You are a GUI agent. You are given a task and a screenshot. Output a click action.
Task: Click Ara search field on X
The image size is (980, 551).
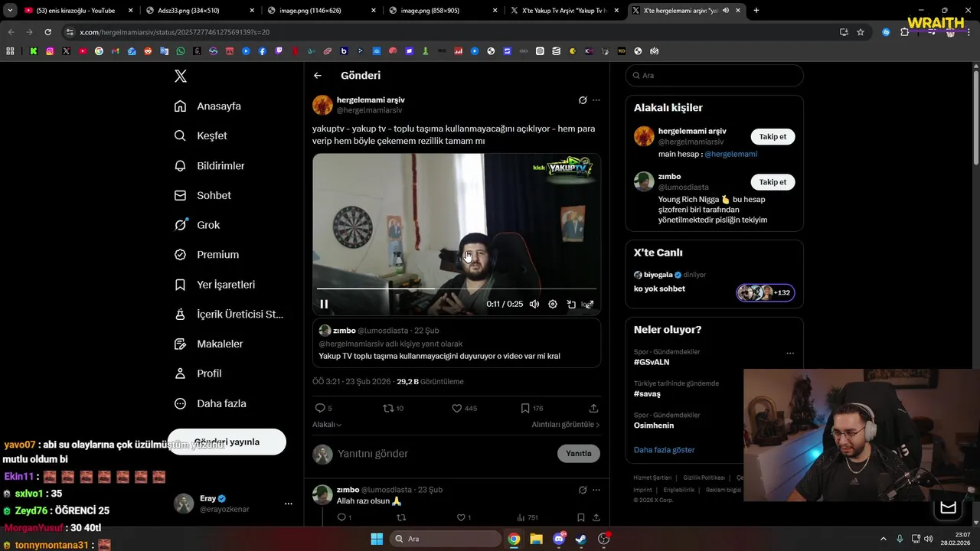(714, 76)
